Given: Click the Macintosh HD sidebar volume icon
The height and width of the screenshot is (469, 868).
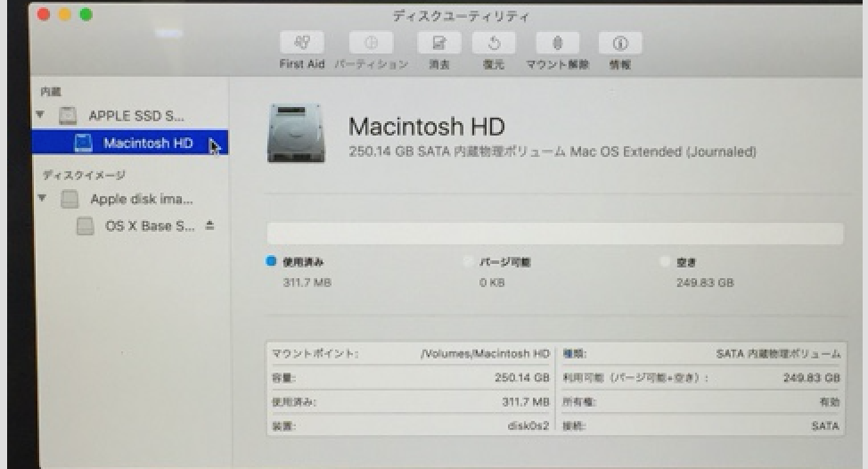Looking at the screenshot, I should pyautogui.click(x=83, y=143).
